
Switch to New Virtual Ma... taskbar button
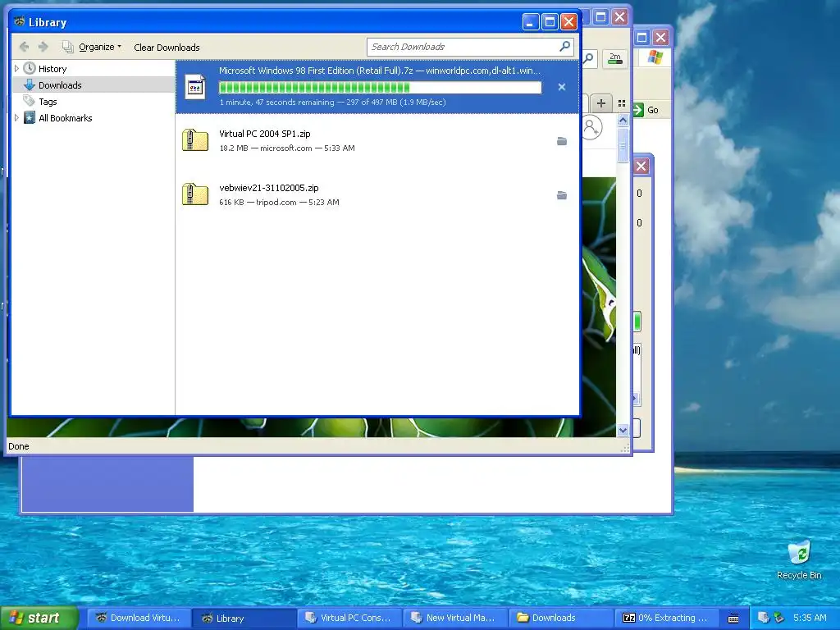(x=454, y=618)
